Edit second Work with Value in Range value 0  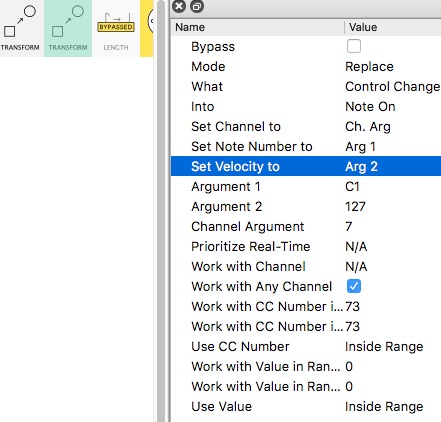click(x=349, y=386)
